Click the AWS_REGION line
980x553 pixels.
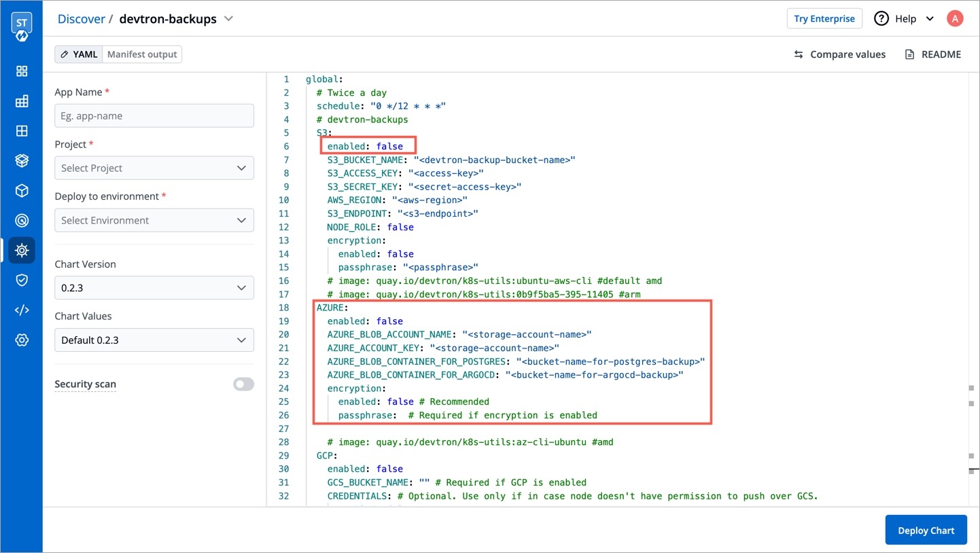397,200
